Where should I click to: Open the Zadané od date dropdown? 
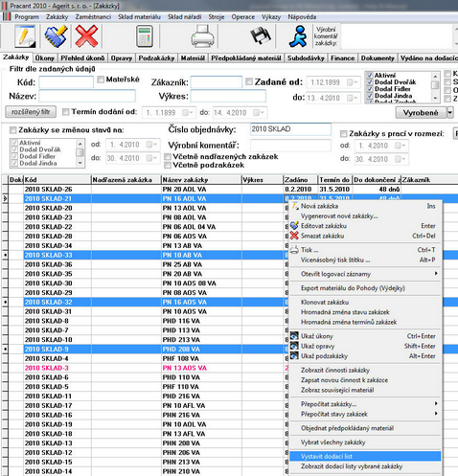coord(352,82)
